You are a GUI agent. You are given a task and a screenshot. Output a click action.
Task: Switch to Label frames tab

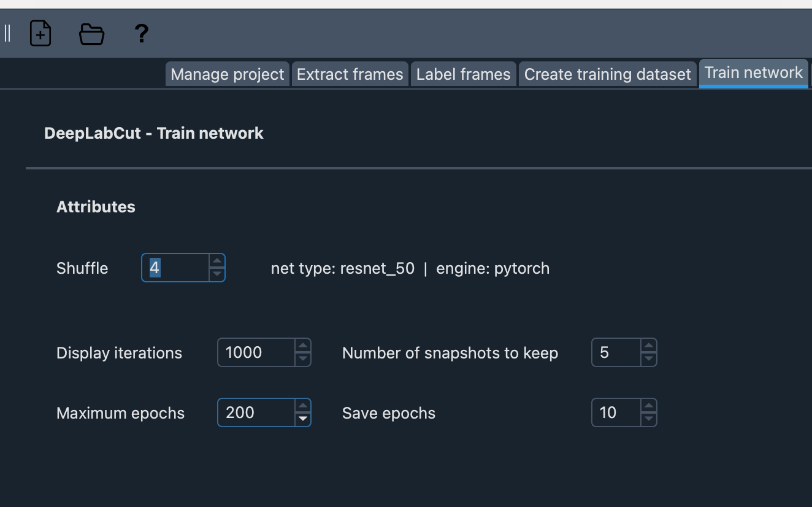(x=464, y=74)
